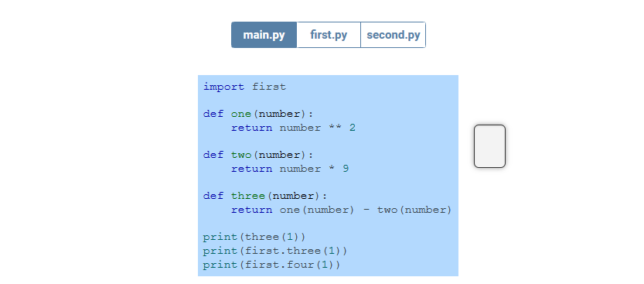
Task: Click the 'two(number)' call in three's return
Action: point(414,210)
